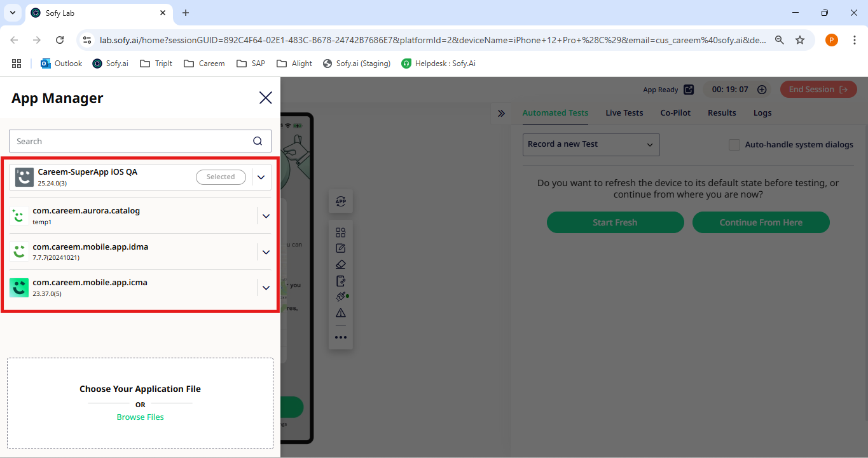Switch to the Automated Tests tab

(x=555, y=113)
